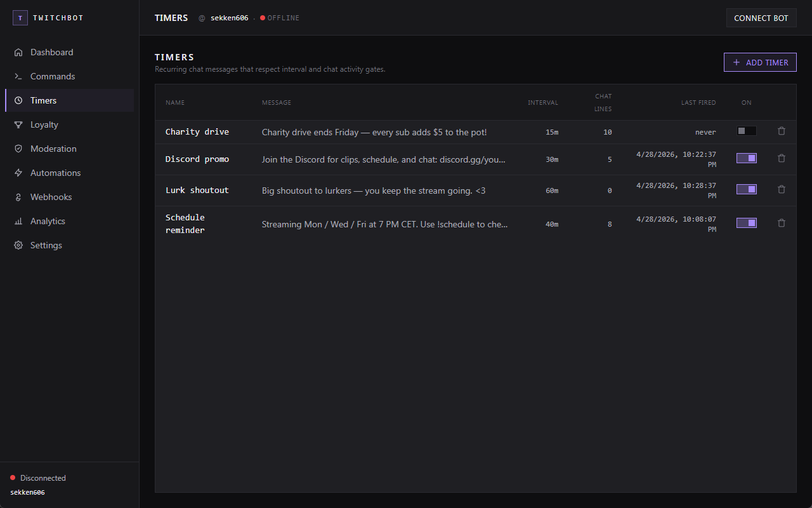This screenshot has height=508, width=812.
Task: Click the Analytics bar chart icon
Action: coord(18,221)
